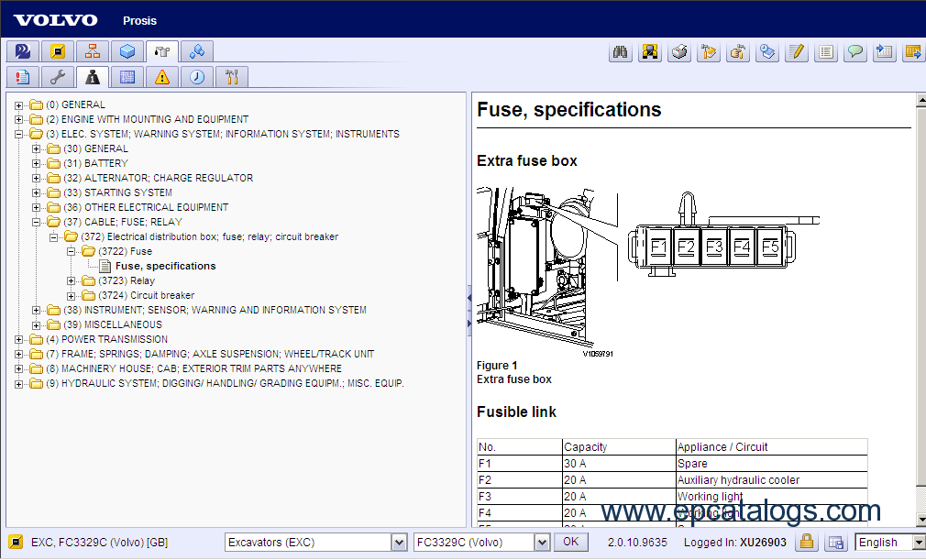Screen dimensions: 926x560
Task: Click the printer icon in toolbar
Action: click(679, 52)
